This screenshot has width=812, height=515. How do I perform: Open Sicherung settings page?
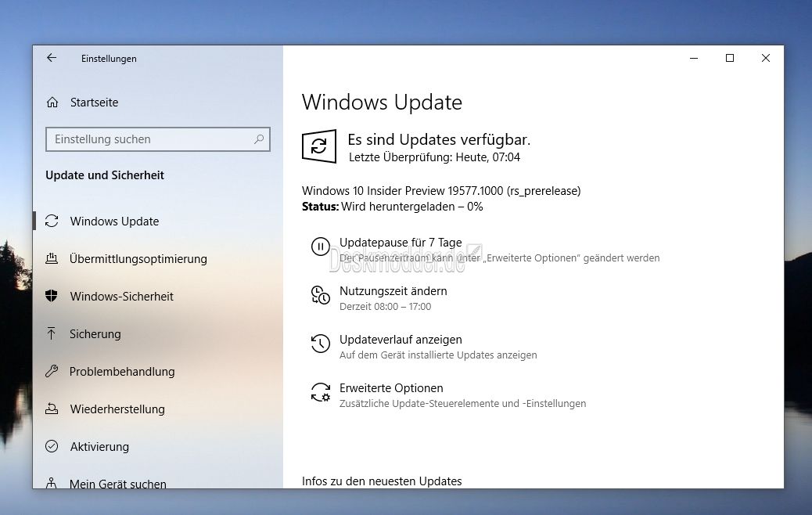[95, 333]
